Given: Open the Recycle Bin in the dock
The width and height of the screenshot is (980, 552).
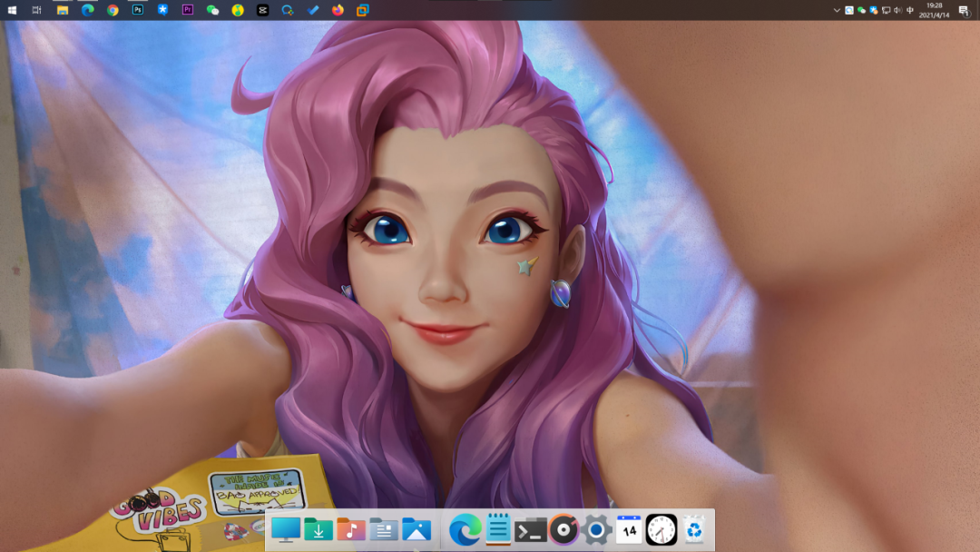Looking at the screenshot, I should coord(694,529).
